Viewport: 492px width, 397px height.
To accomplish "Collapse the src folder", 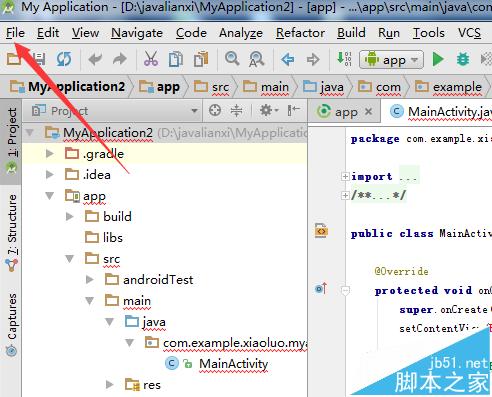I will (70, 259).
